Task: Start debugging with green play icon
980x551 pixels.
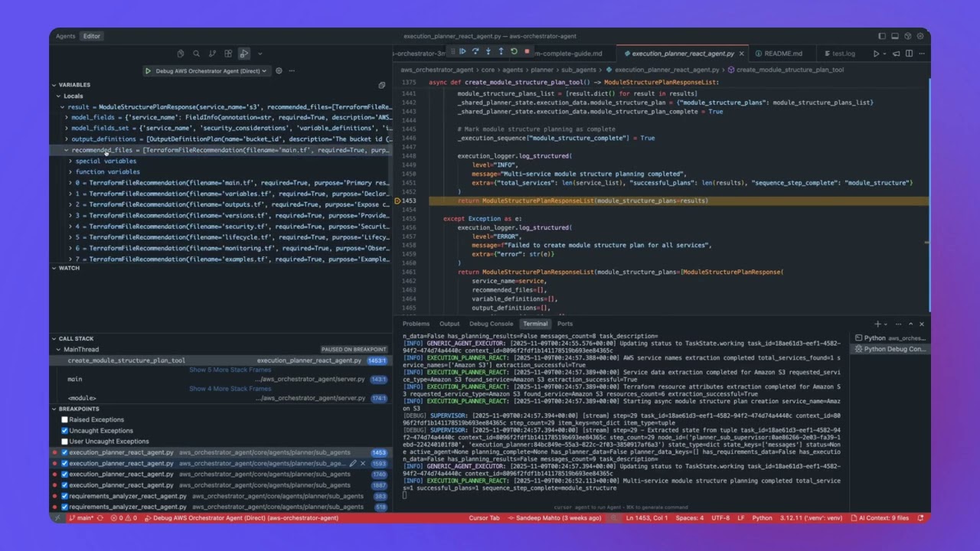Action: [x=148, y=71]
